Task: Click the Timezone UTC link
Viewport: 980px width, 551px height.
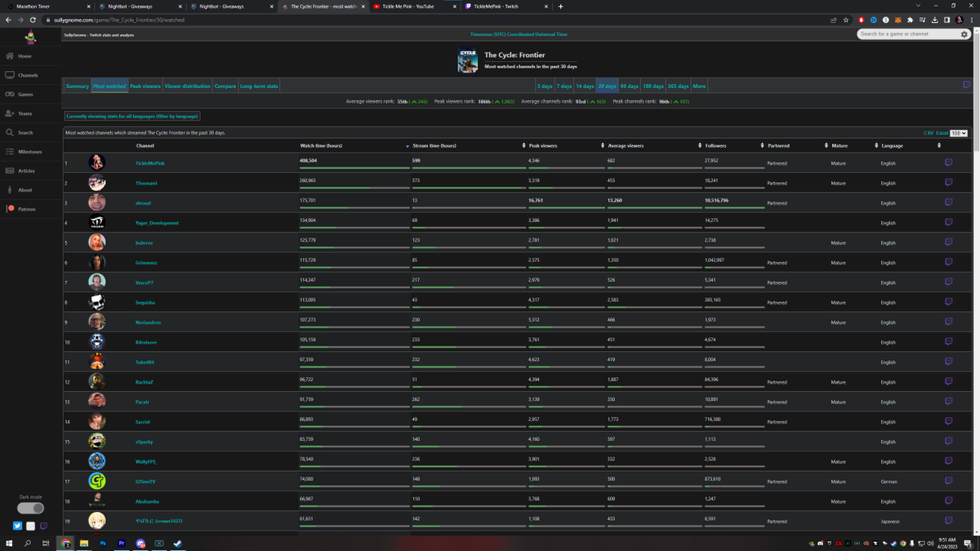Action: [x=519, y=34]
